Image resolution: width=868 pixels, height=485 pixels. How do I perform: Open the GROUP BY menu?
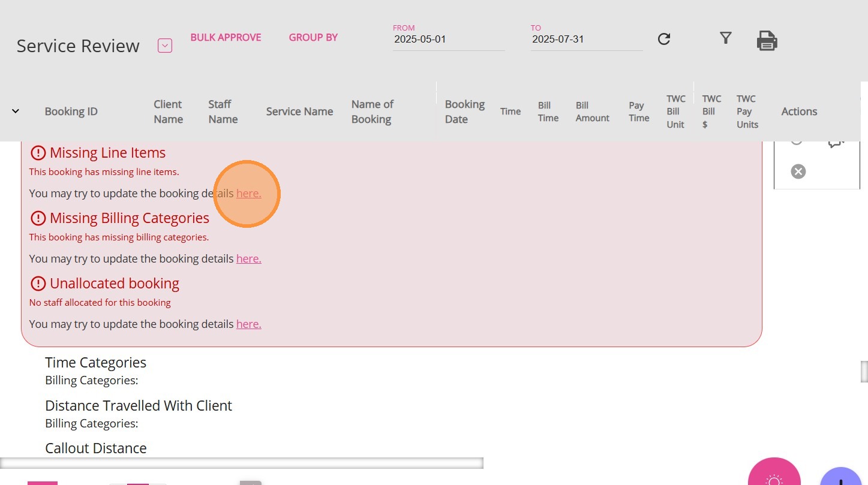[x=313, y=37]
